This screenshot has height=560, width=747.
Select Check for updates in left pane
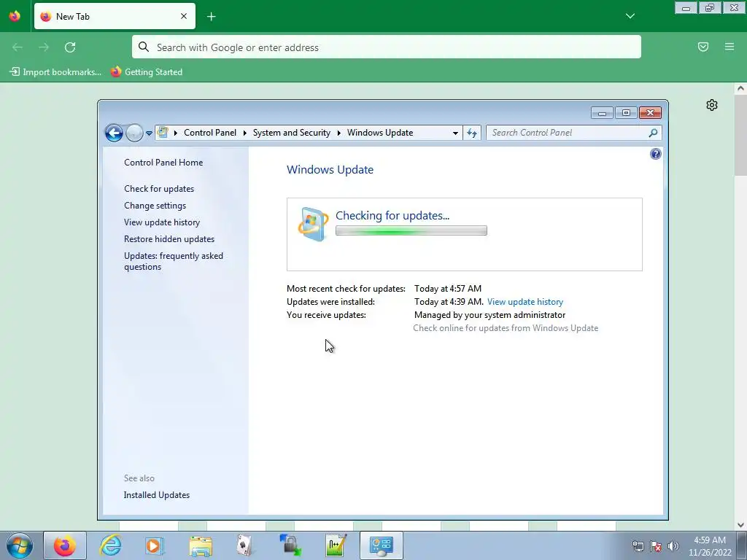point(159,189)
